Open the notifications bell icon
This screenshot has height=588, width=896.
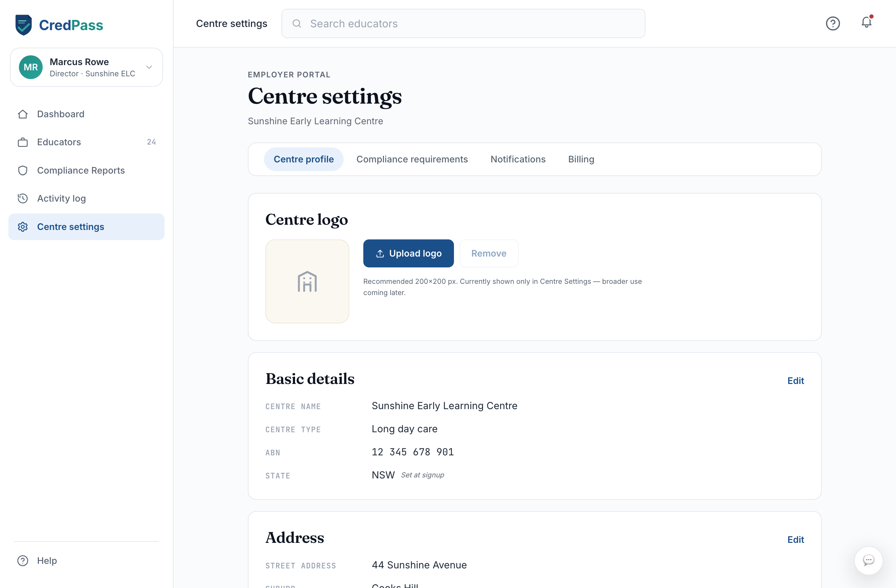[x=867, y=23]
